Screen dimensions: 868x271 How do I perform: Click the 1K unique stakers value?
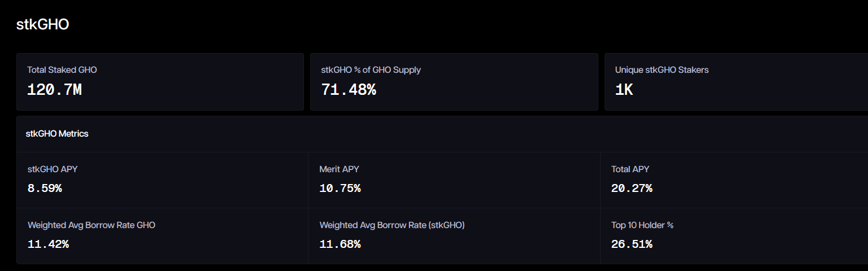tap(624, 90)
